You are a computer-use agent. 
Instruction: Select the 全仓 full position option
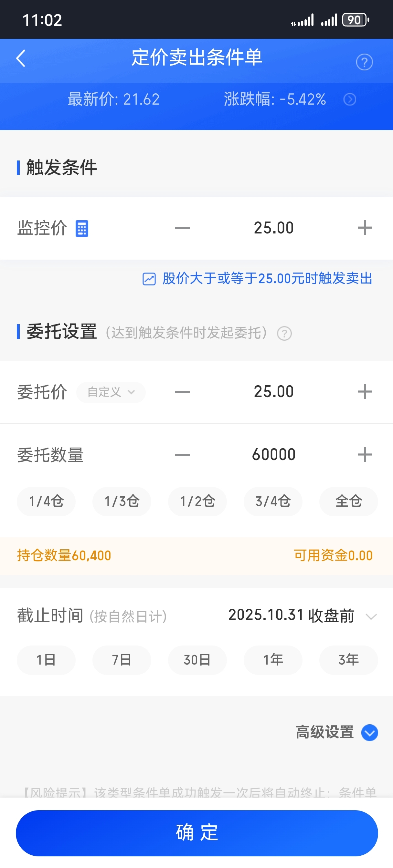click(x=348, y=501)
